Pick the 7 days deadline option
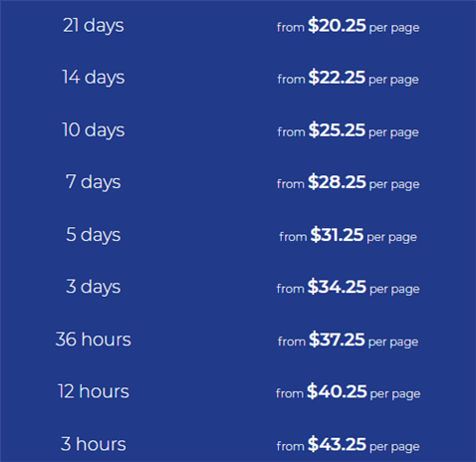 [x=94, y=182]
